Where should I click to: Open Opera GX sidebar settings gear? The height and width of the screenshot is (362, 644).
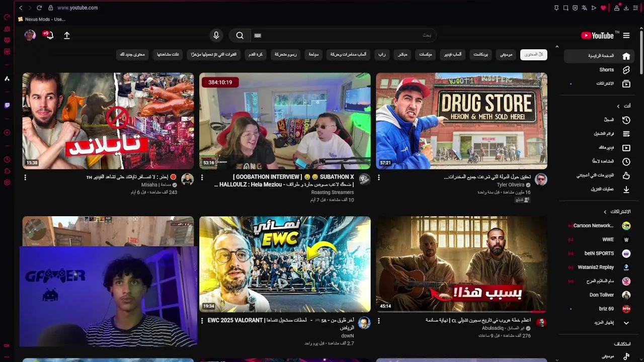(x=7, y=183)
